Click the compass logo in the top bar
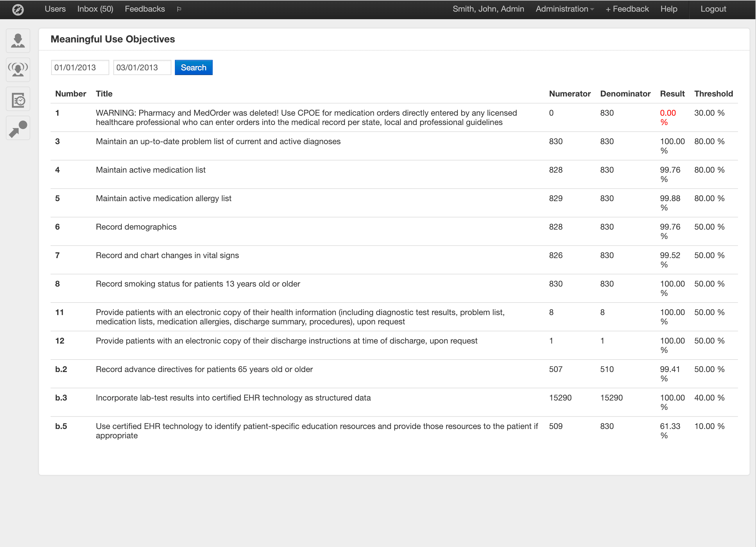The image size is (756, 547). click(x=18, y=9)
